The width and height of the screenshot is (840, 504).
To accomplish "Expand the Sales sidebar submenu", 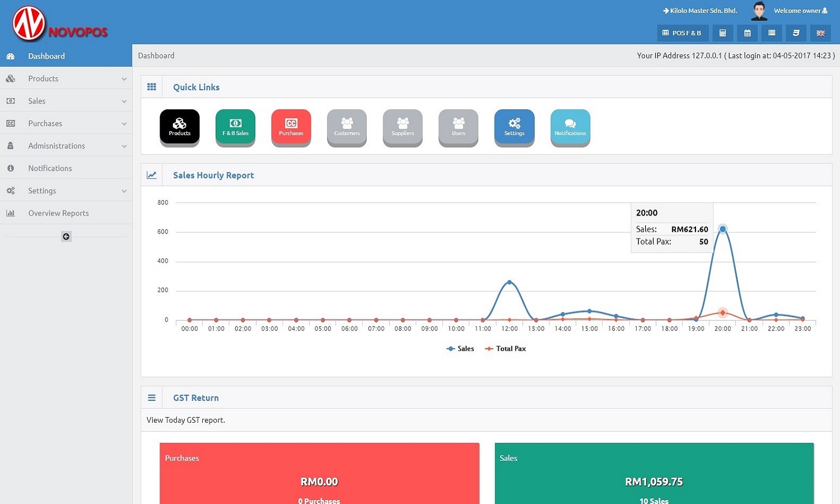I will 66,101.
